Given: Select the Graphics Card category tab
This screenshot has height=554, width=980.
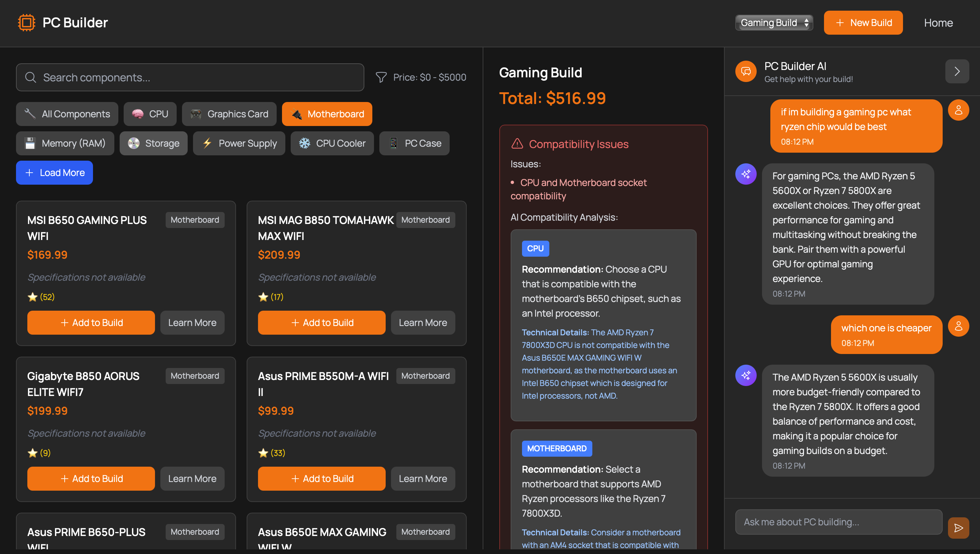Looking at the screenshot, I should pos(229,114).
